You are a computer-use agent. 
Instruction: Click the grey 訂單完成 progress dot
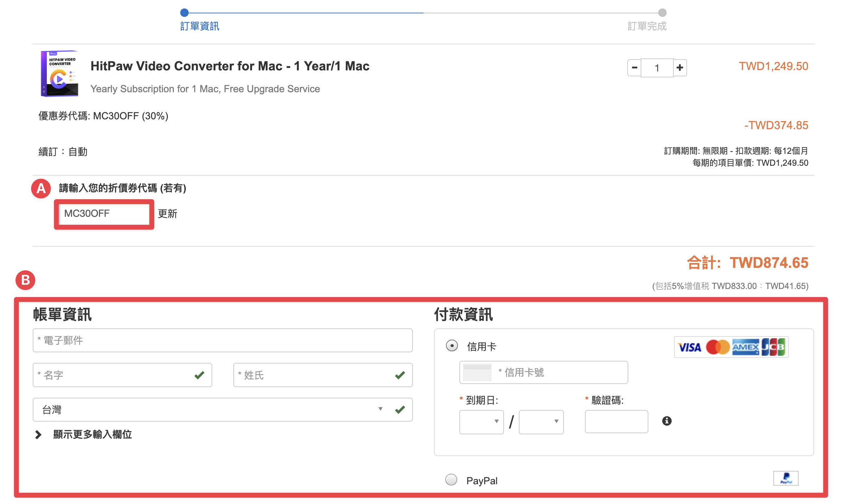click(662, 13)
